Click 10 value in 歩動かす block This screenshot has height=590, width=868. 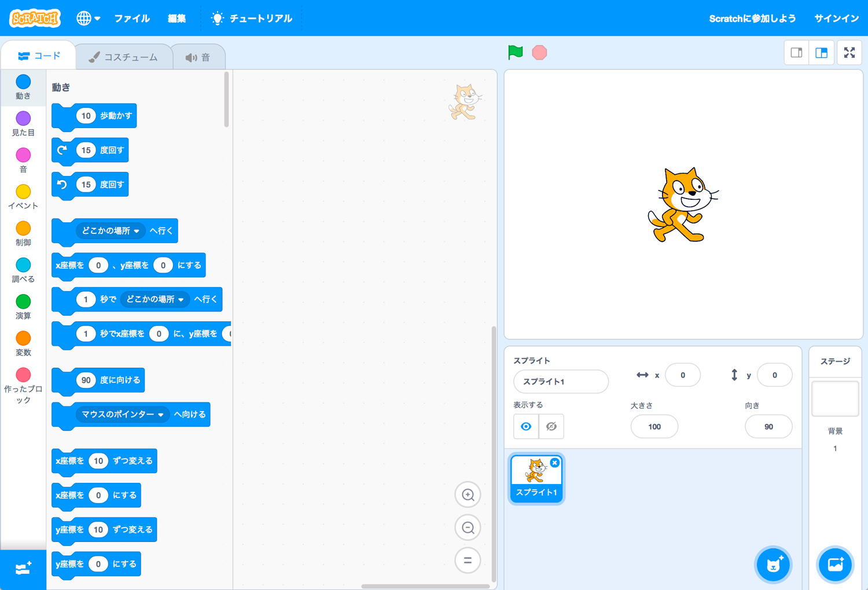pyautogui.click(x=86, y=116)
